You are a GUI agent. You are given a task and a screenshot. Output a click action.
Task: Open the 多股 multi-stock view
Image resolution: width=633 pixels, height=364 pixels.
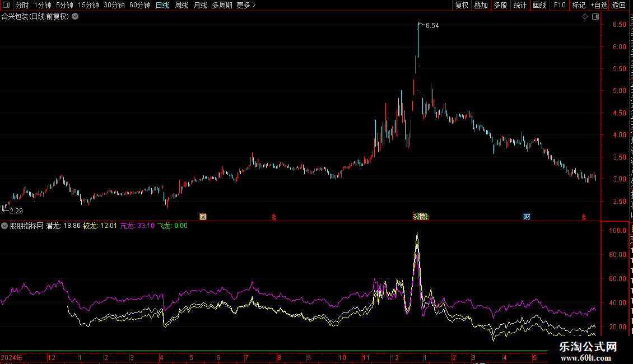pyautogui.click(x=501, y=5)
